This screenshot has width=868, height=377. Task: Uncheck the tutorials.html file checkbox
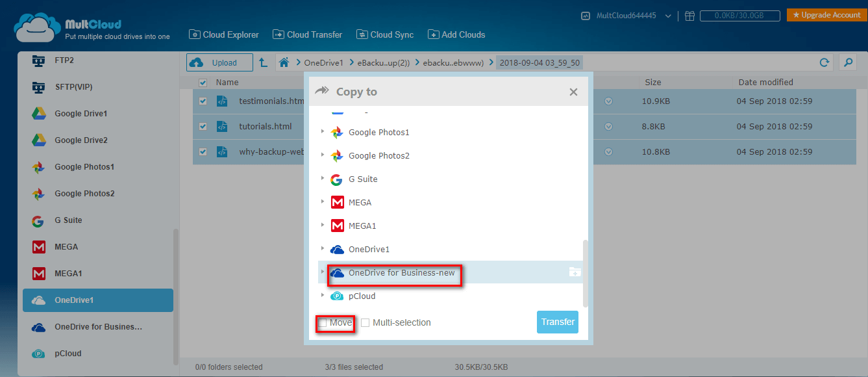coord(203,127)
